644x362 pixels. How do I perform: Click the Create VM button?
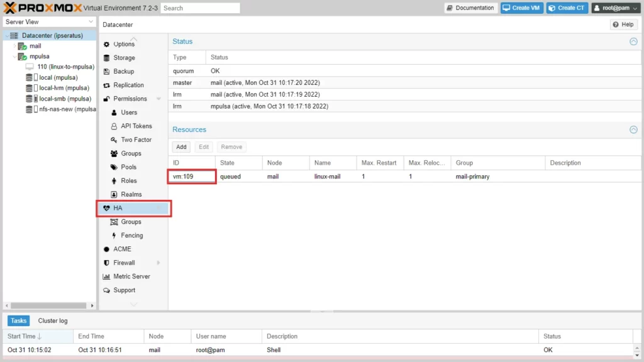521,8
